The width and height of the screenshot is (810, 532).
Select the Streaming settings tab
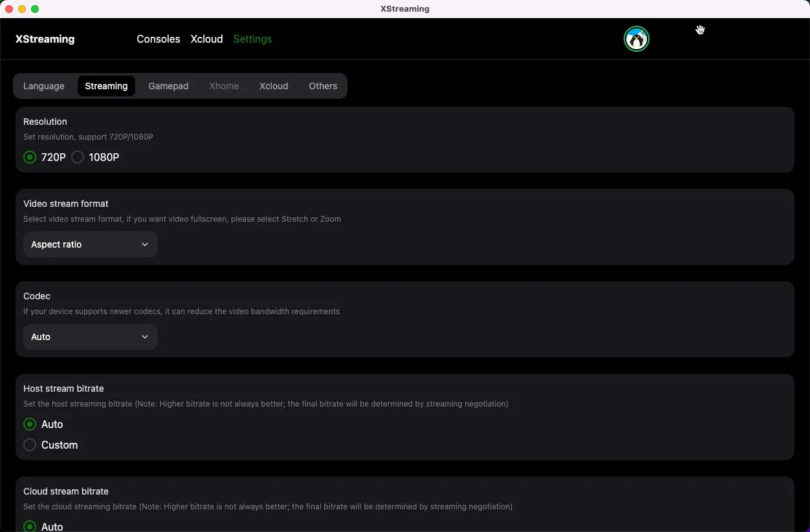point(106,86)
